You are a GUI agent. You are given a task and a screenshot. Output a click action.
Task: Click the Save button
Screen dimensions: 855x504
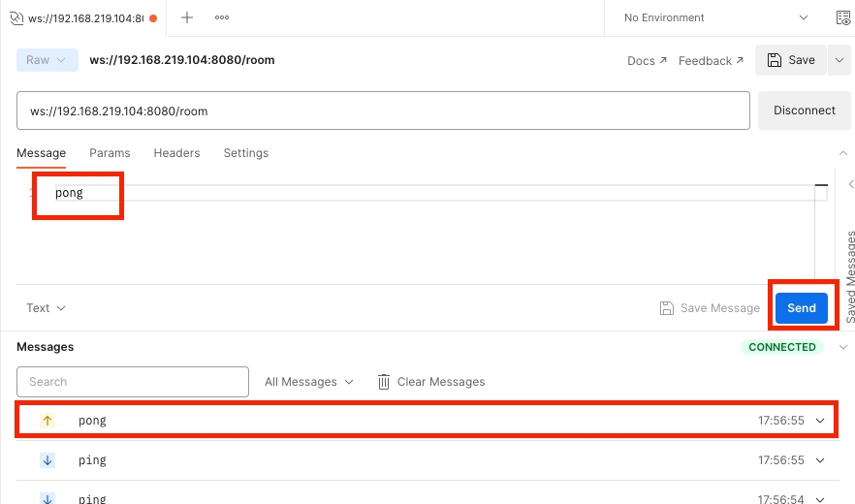click(791, 60)
